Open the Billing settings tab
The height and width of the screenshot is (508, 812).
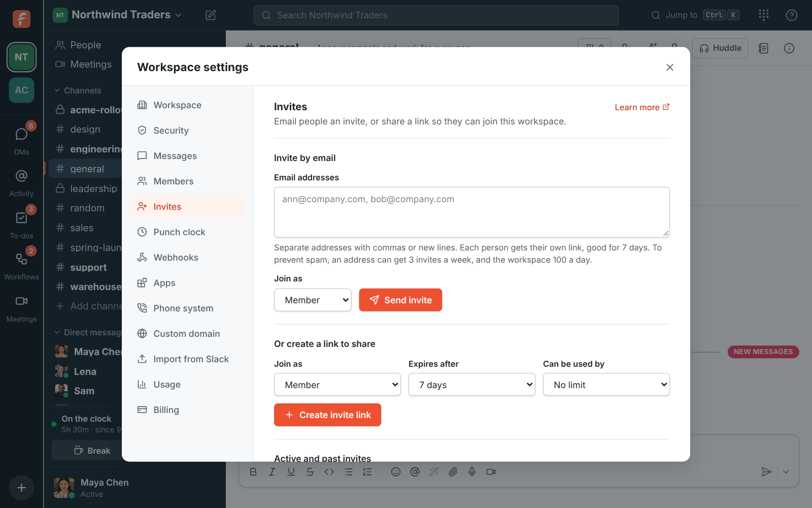pyautogui.click(x=188, y=410)
